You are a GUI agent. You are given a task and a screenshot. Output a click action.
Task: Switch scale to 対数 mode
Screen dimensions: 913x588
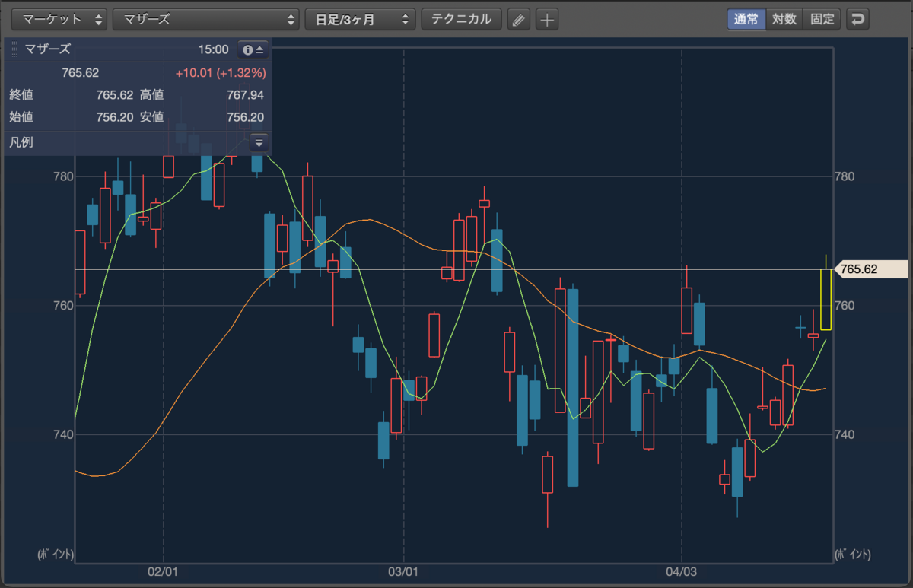784,19
